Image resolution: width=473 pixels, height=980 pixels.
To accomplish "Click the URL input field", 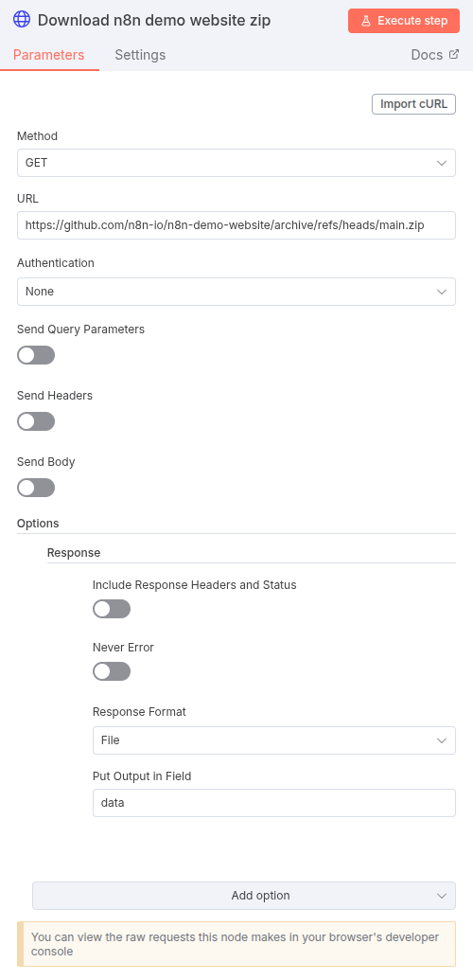I will 236,225.
